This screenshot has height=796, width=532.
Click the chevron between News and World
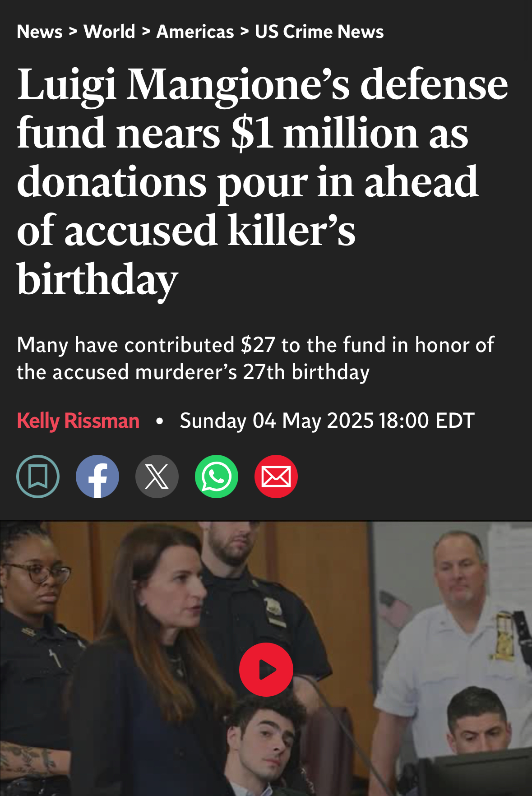click(x=74, y=32)
